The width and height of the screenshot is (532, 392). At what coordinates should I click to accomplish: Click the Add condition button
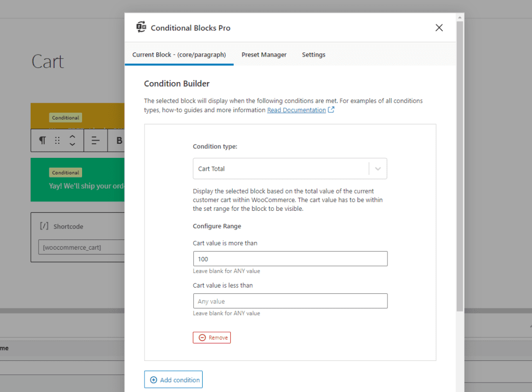coord(174,380)
